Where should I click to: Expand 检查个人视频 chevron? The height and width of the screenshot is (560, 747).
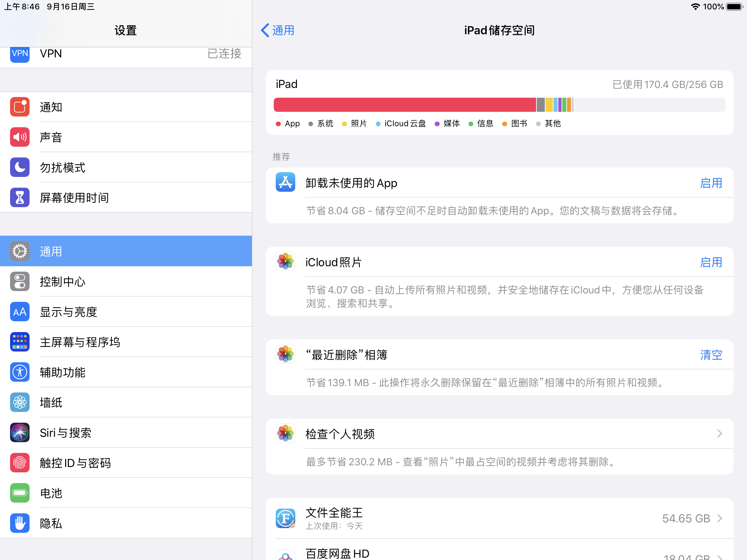(719, 434)
